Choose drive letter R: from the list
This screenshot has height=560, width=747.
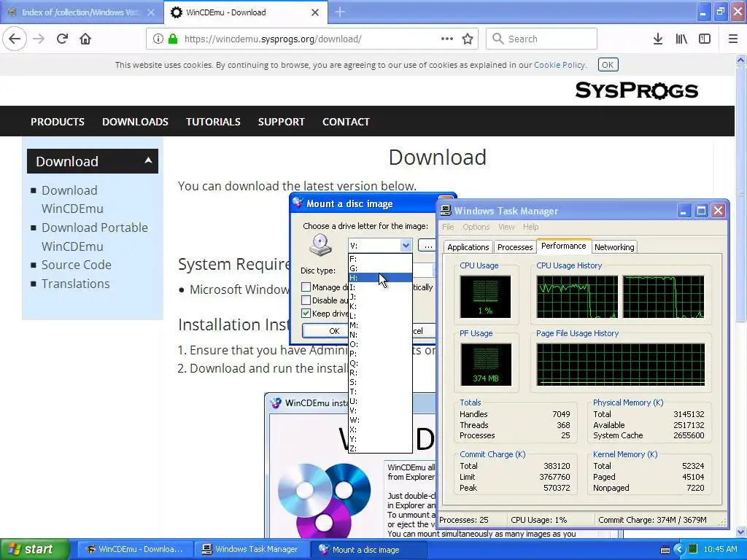pos(380,373)
